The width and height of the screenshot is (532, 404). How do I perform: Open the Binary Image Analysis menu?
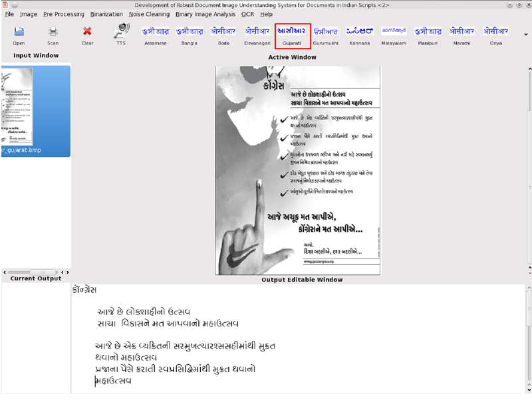click(x=211, y=14)
